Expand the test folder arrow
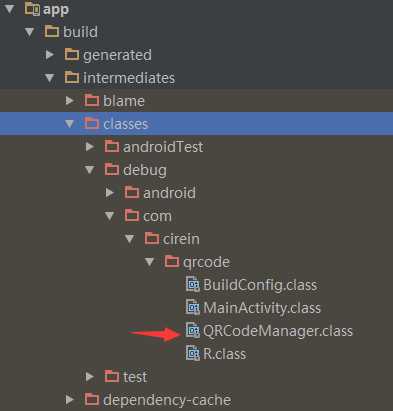This screenshot has height=411, width=393. coord(90,376)
